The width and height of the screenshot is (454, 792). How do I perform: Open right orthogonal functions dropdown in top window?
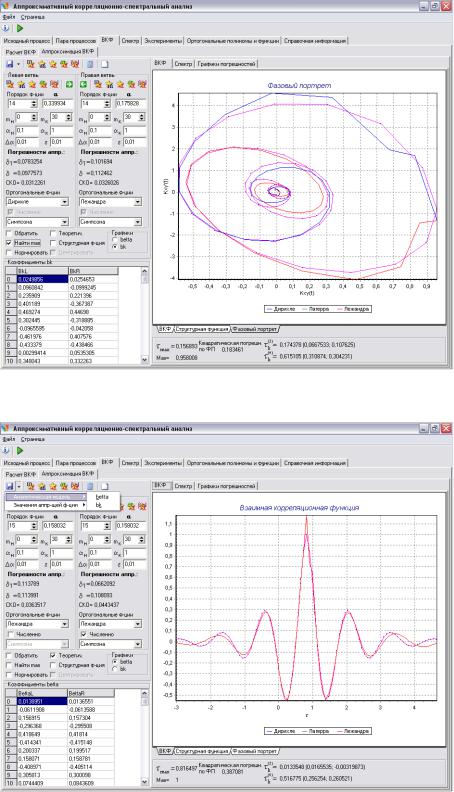click(x=138, y=202)
